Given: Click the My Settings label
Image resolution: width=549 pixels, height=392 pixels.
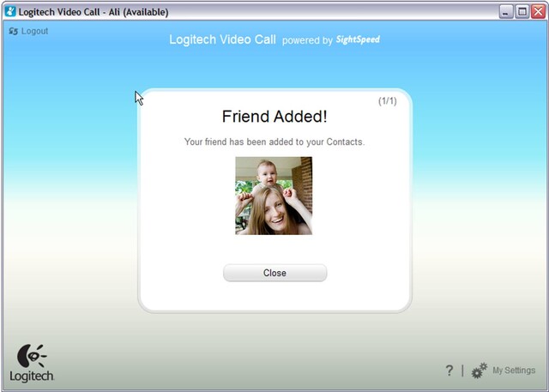Looking at the screenshot, I should click(514, 371).
